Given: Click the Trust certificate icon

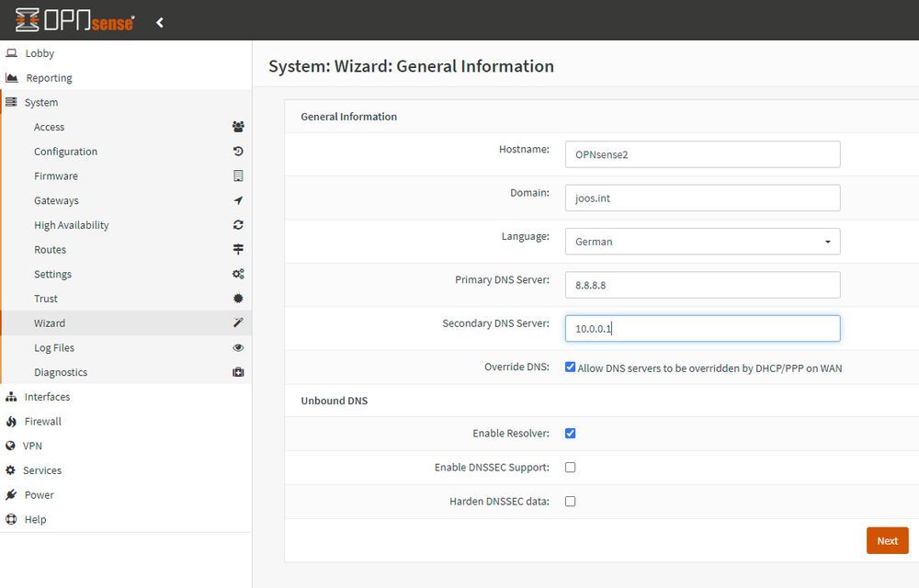Looking at the screenshot, I should click(238, 299).
